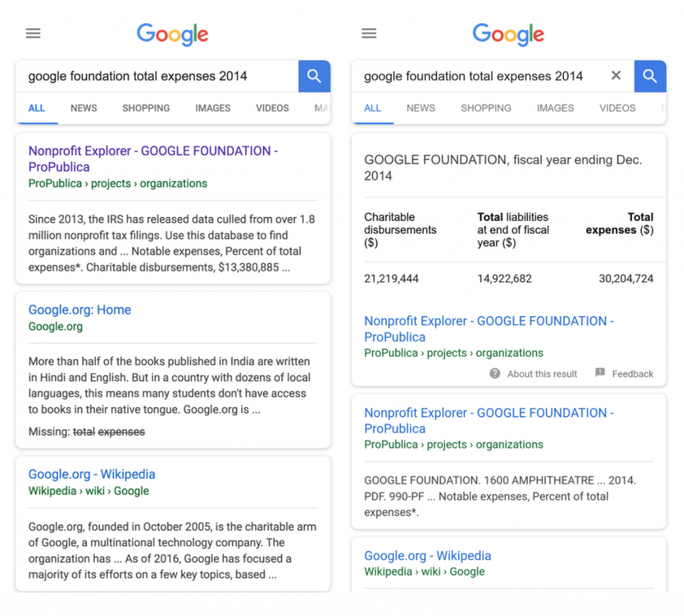Switch to the SHOPPING tab on the right screen
Screen dimensions: 684x616
pos(486,108)
